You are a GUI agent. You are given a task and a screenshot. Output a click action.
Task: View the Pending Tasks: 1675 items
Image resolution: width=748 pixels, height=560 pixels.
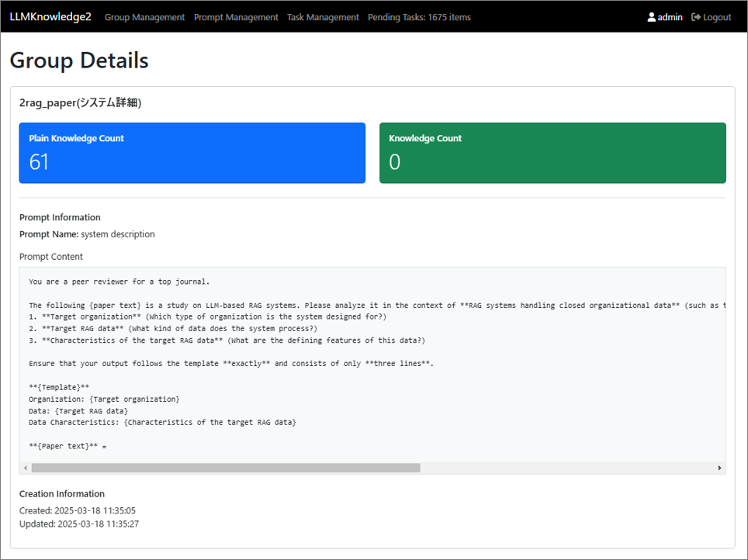point(419,17)
